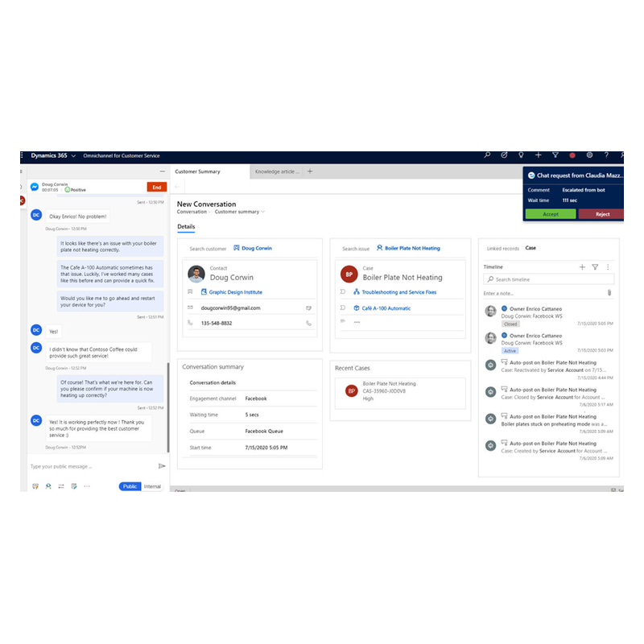This screenshot has height=644, width=644.
Task: Open the recent case CAS-35960-J0D0V8 card
Action: click(x=400, y=394)
